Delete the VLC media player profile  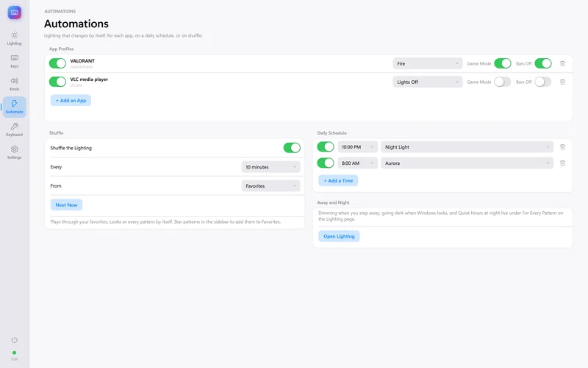[562, 82]
